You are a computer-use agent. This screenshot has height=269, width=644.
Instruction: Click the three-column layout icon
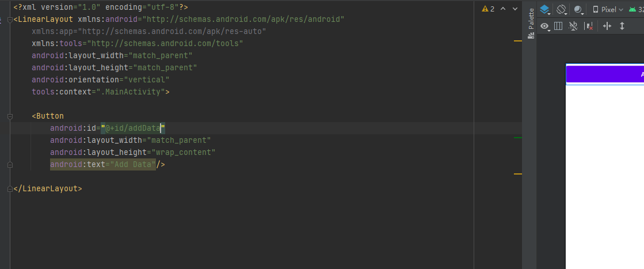pyautogui.click(x=558, y=26)
